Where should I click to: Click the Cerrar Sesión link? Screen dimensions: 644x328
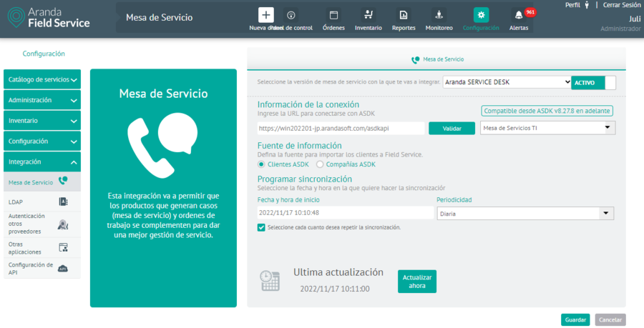point(621,5)
